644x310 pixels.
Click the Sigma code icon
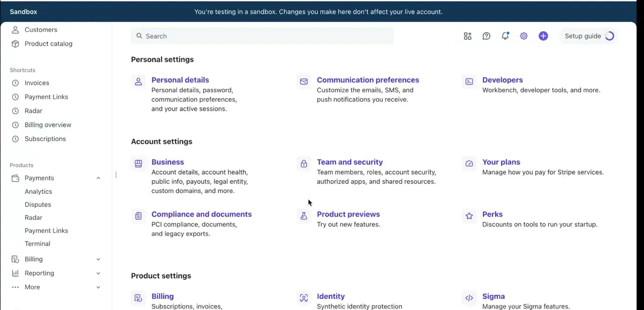coord(469,298)
